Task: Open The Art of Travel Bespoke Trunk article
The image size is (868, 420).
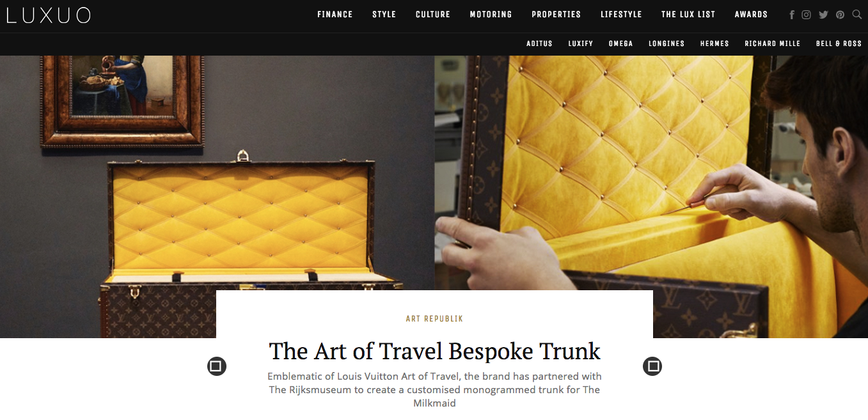Action: pyautogui.click(x=434, y=352)
